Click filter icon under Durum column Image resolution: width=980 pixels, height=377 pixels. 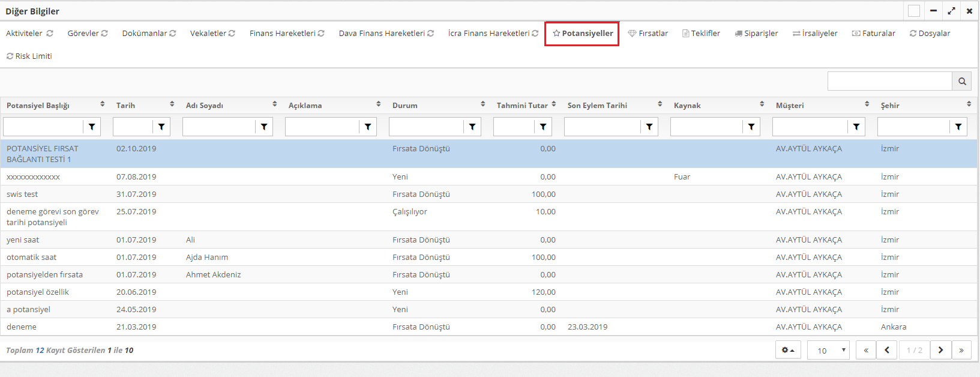pyautogui.click(x=472, y=127)
